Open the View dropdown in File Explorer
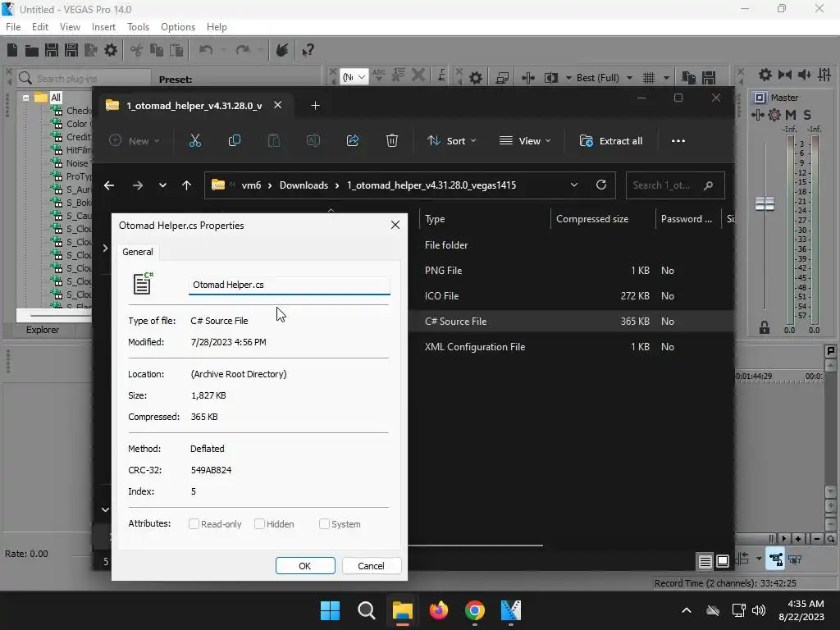 tap(526, 141)
